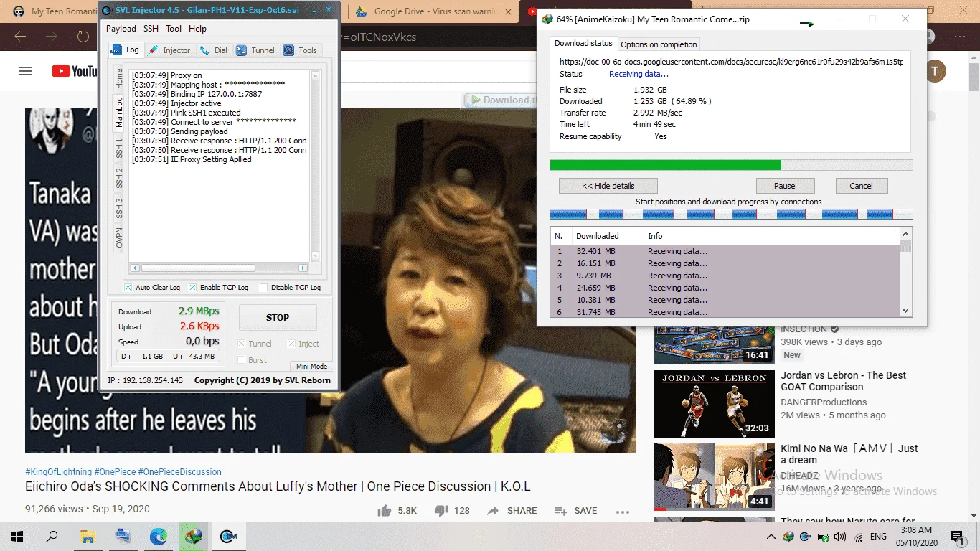980x551 pixels.
Task: Select connection row 1 with 32.401 MB
Action: tap(725, 251)
